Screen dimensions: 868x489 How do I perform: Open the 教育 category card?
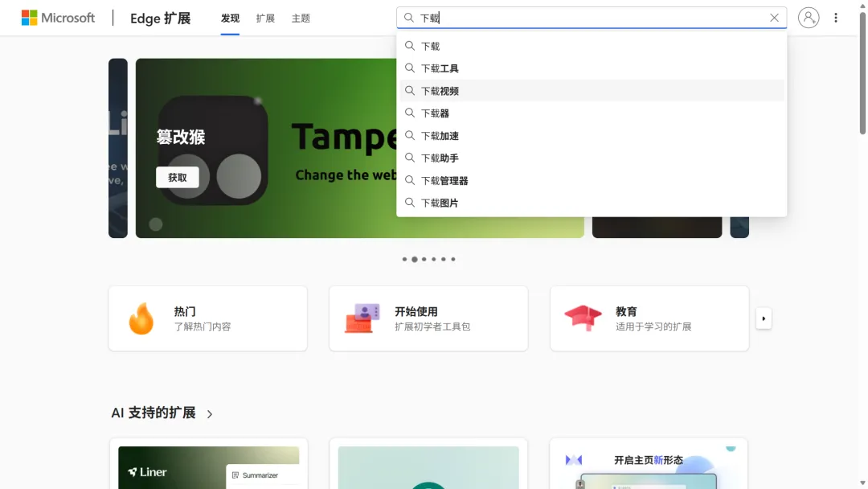(x=649, y=318)
